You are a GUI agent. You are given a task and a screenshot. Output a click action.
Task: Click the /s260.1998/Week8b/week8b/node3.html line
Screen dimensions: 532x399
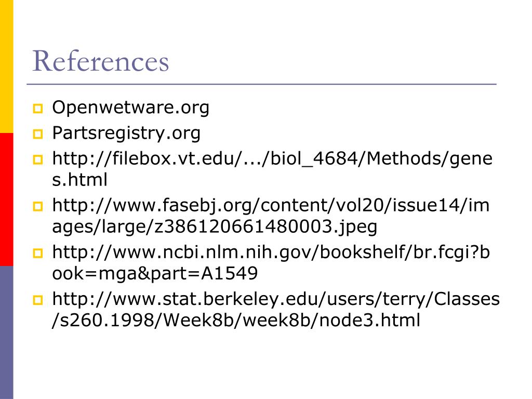(236, 320)
